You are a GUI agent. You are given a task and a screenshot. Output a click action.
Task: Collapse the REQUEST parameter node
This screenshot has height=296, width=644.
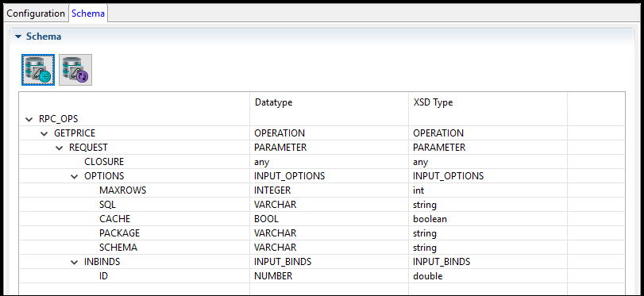(59, 148)
